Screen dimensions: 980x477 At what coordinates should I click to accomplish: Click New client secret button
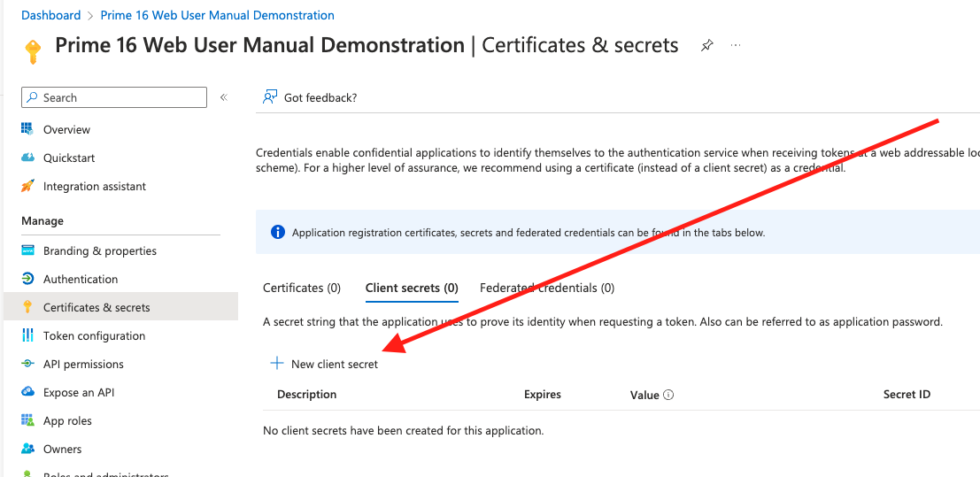click(x=324, y=364)
